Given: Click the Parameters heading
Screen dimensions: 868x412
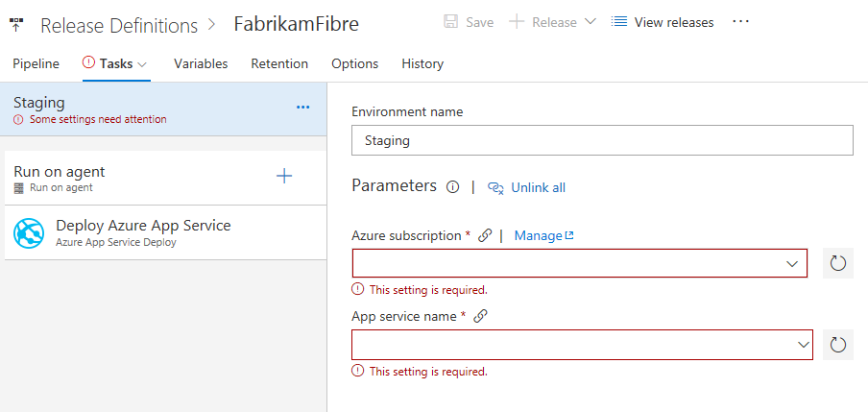Looking at the screenshot, I should (394, 185).
